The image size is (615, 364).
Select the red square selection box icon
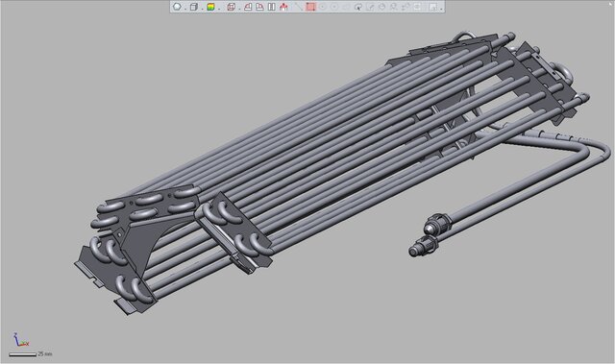click(x=310, y=7)
